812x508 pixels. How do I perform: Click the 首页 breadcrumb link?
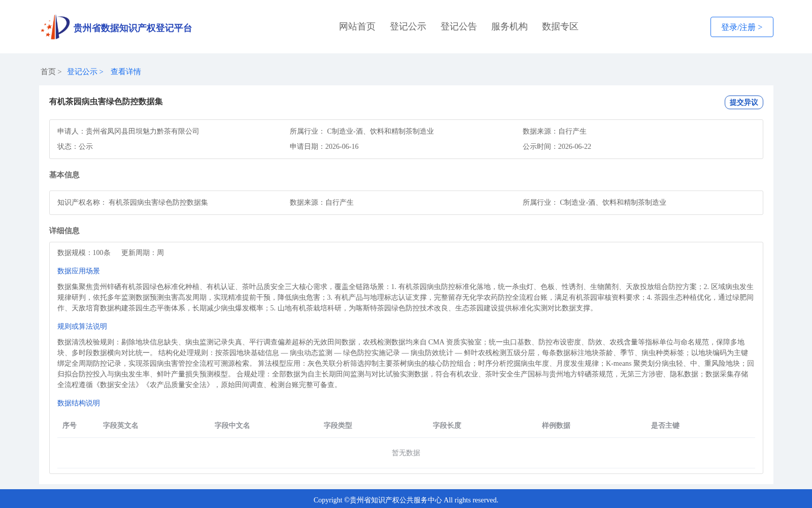(x=48, y=72)
